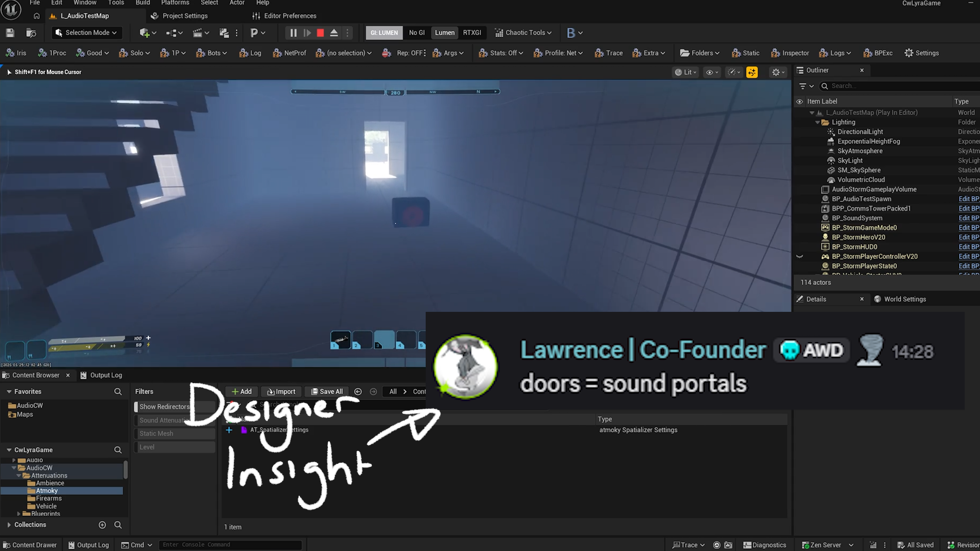Open the Output Log from status bar
The image size is (980, 551).
tap(89, 545)
